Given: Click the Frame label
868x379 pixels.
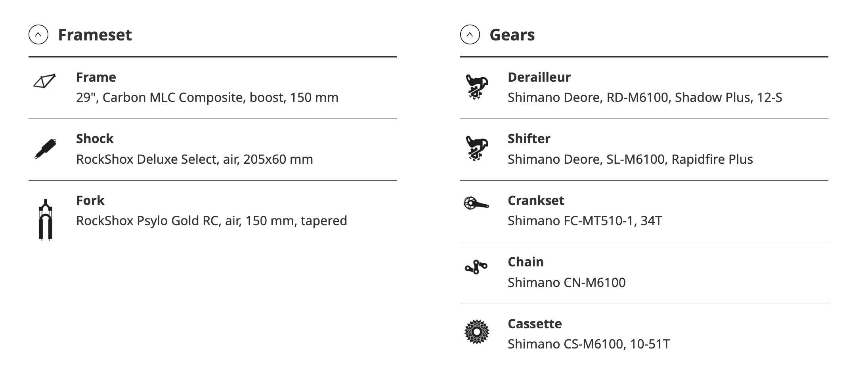Looking at the screenshot, I should click(x=96, y=77).
